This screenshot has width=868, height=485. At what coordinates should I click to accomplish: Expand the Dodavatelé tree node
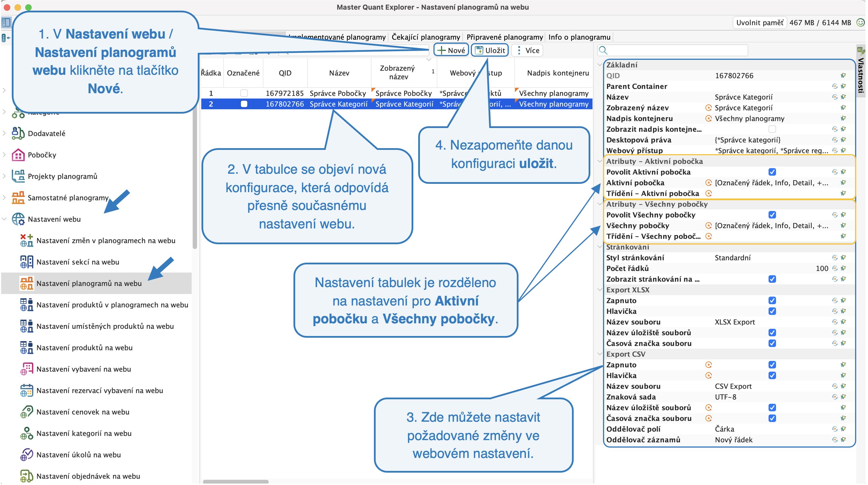point(4,133)
